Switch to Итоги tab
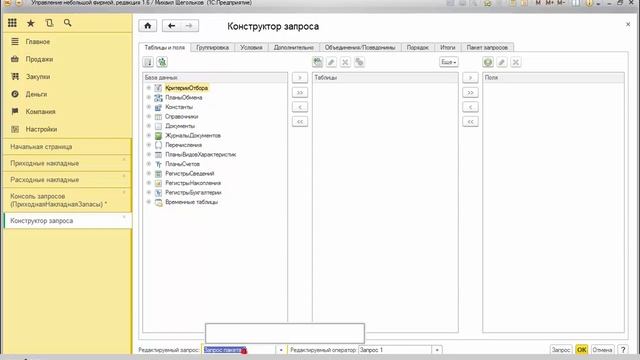 click(x=448, y=47)
